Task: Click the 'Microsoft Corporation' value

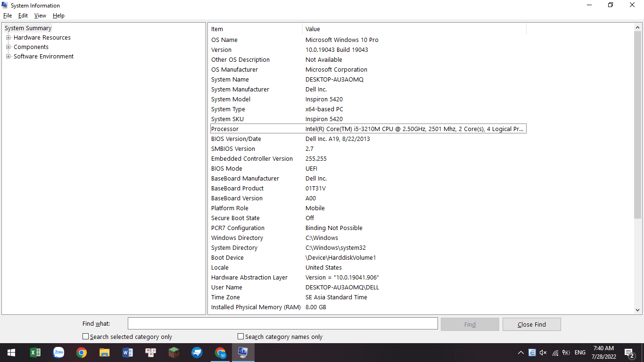Action: (336, 70)
